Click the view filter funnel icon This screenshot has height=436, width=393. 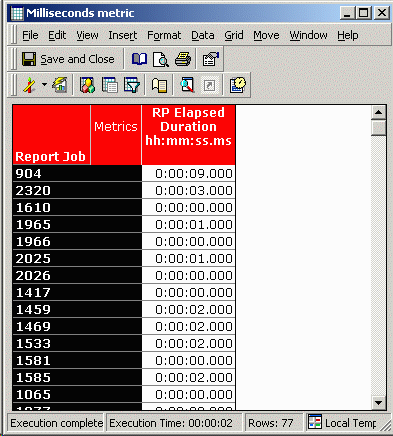(132, 85)
